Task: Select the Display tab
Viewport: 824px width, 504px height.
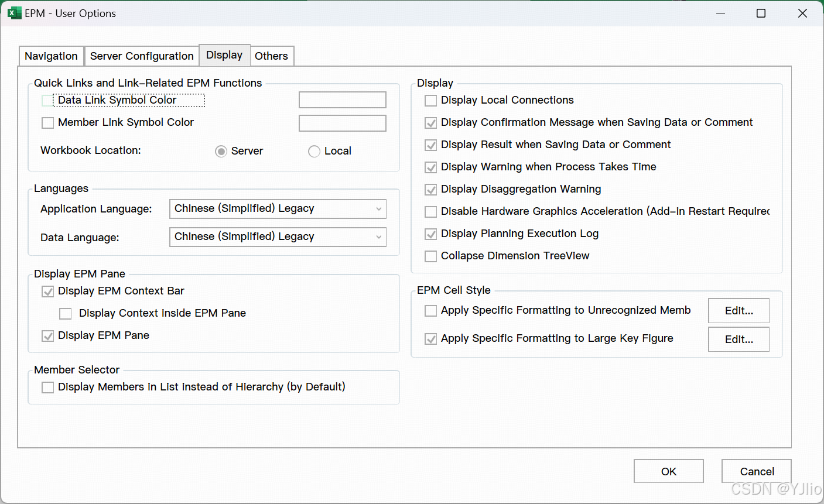Action: (224, 55)
